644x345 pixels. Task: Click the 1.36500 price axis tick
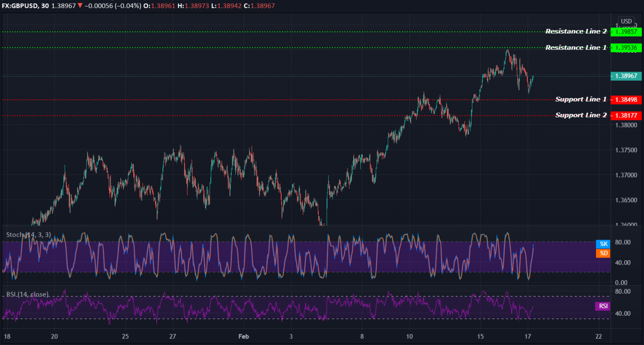point(626,200)
